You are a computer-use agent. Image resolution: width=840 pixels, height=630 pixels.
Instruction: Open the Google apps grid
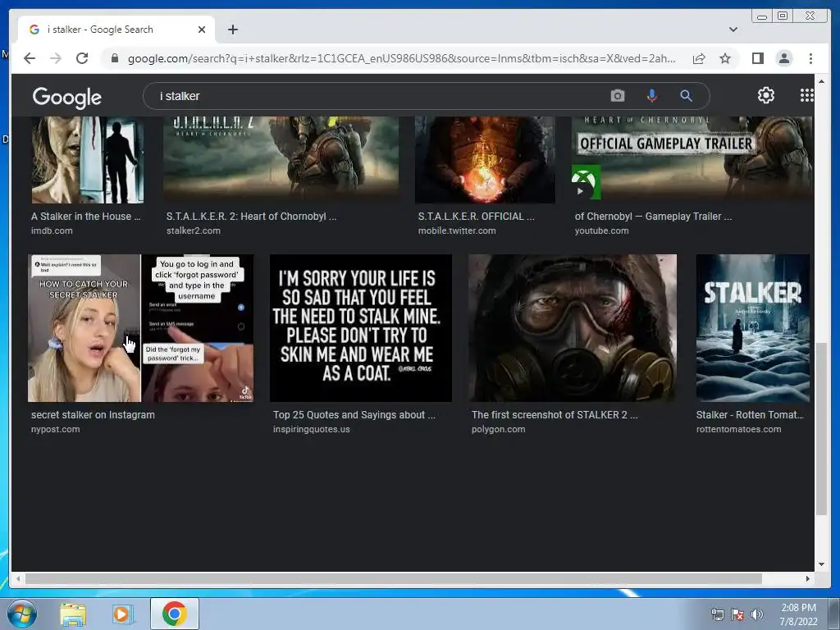click(806, 95)
